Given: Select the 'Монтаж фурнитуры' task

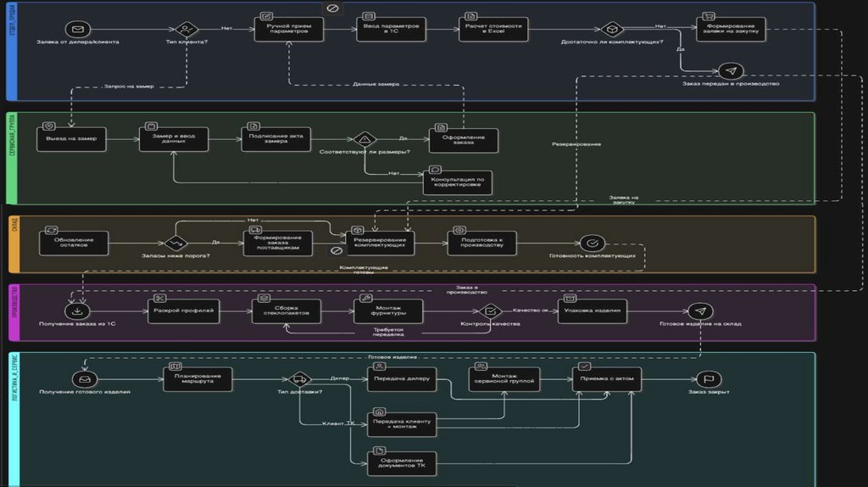Looking at the screenshot, I should [388, 311].
